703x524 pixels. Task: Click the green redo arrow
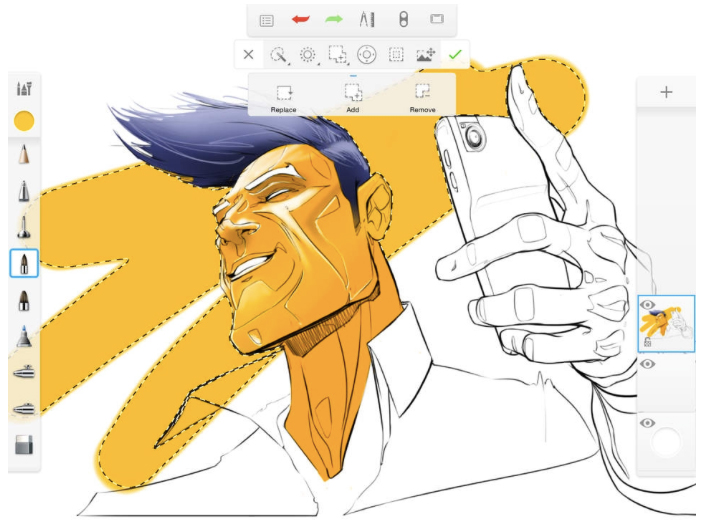click(x=333, y=19)
